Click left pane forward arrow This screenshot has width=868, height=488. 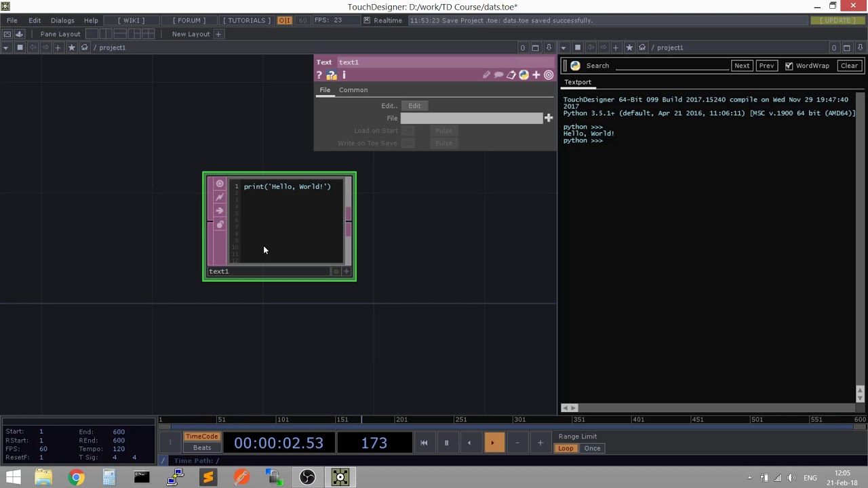point(45,47)
